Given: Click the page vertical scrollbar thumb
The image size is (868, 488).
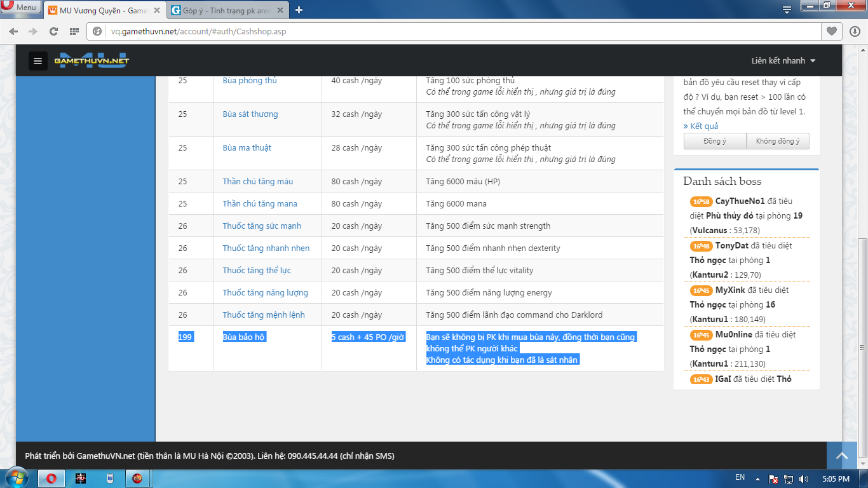Looking at the screenshot, I should click(862, 348).
